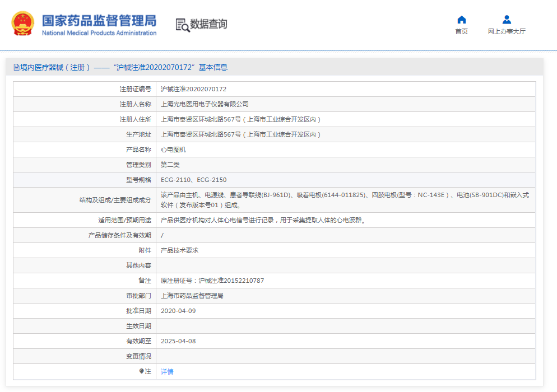Click the 数据查询 magnifier document icon
Image resolution: width=557 pixels, height=392 pixels.
click(183, 25)
